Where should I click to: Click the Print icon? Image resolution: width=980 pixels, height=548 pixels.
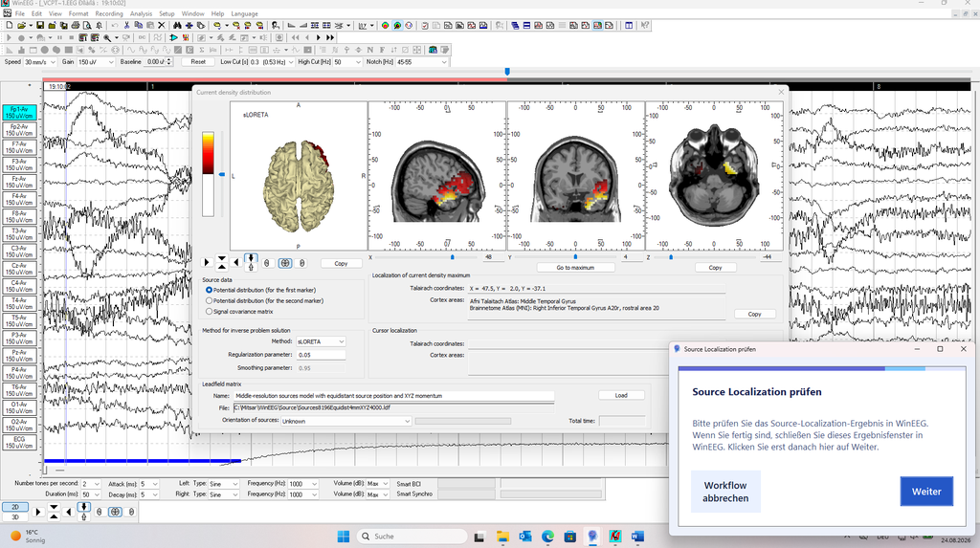click(x=75, y=26)
